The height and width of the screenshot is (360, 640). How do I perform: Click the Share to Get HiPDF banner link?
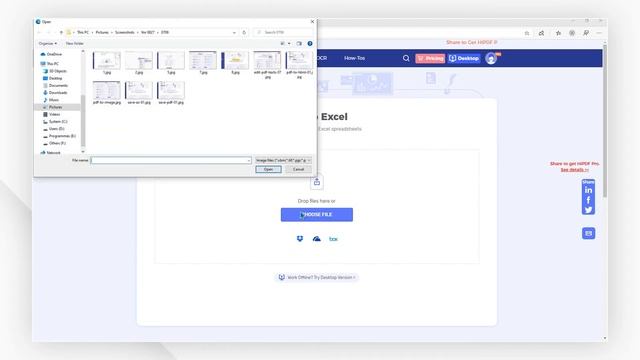click(471, 42)
